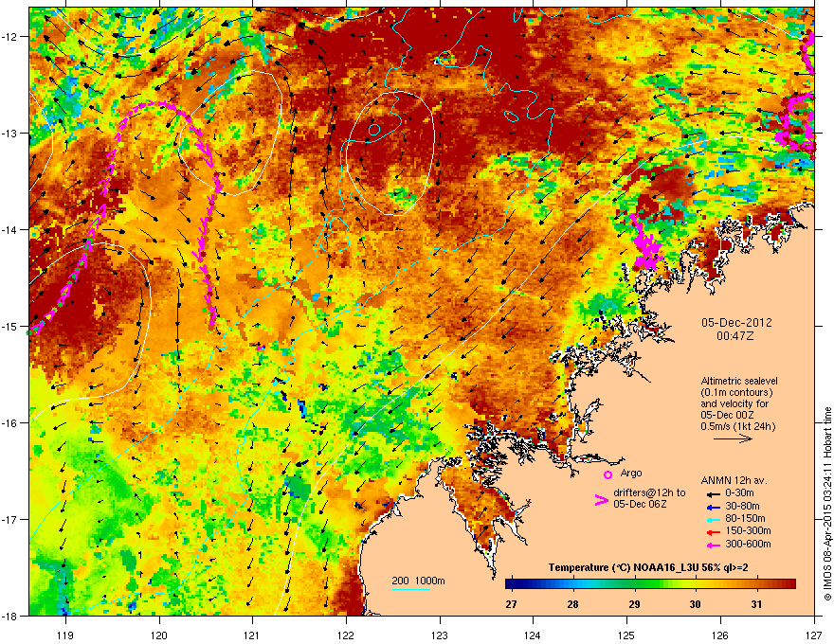Click the time text 00:47Z

pyautogui.click(x=735, y=336)
